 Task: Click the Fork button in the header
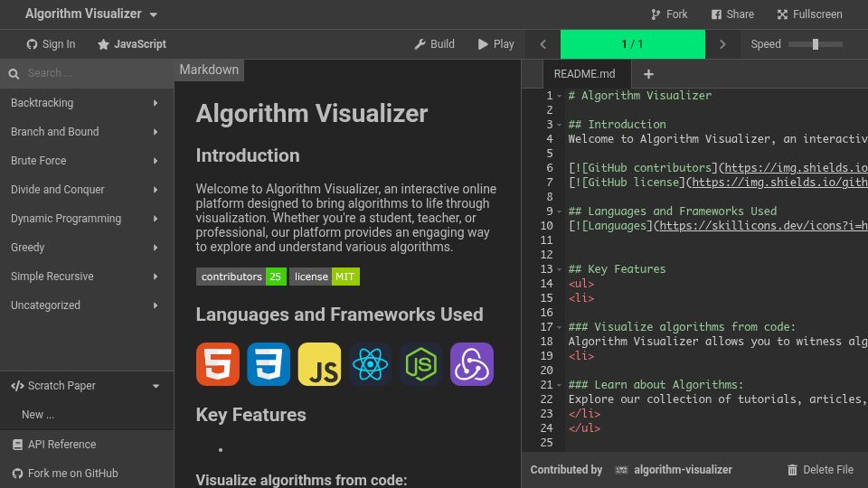pos(669,14)
